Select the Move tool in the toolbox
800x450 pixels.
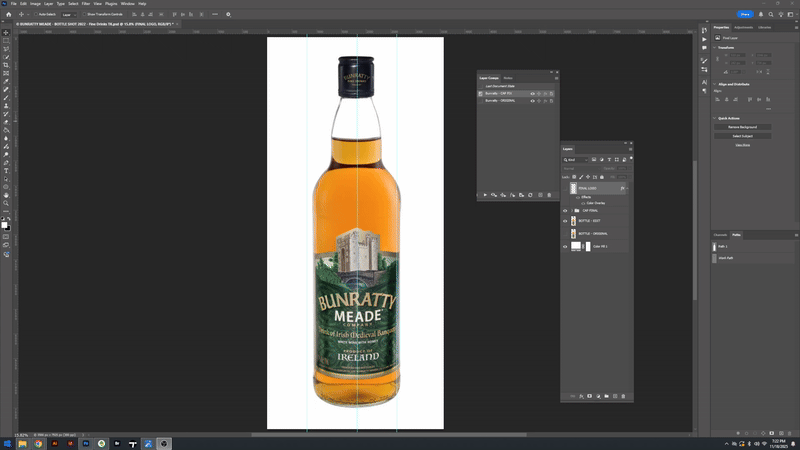click(x=6, y=33)
